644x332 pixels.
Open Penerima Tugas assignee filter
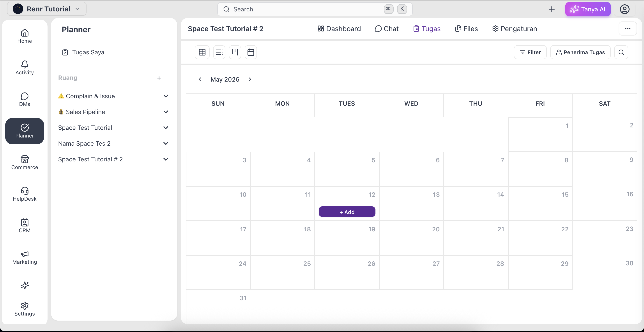tap(580, 52)
